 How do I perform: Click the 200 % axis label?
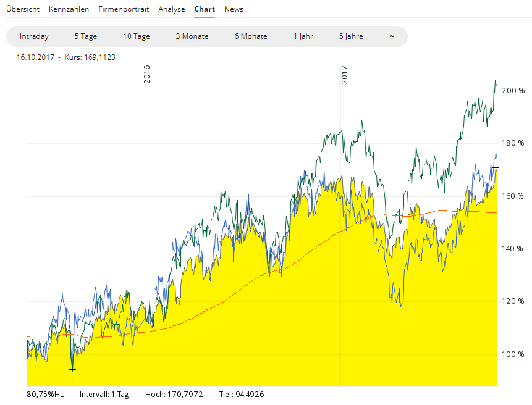tap(513, 91)
